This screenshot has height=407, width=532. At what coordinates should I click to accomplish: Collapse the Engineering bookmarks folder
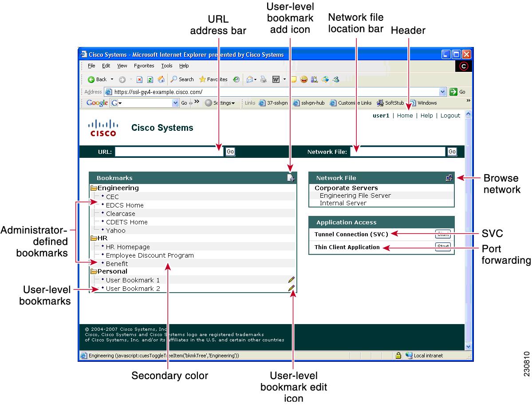tap(94, 188)
